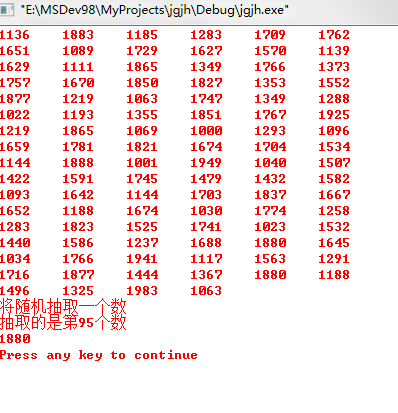Click the number 1941 in the grid
The width and height of the screenshot is (398, 413).
pos(142,259)
